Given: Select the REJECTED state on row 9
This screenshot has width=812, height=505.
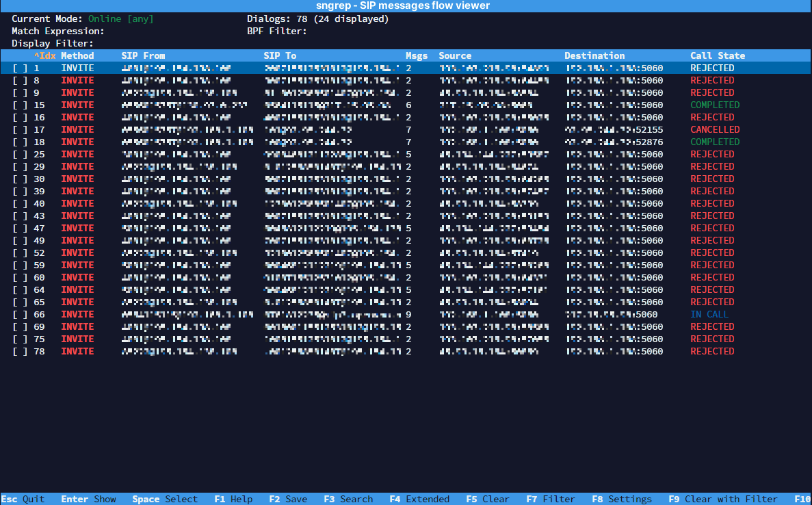Looking at the screenshot, I should (713, 92).
